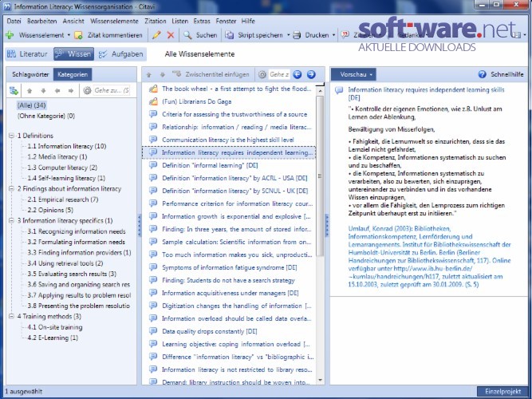Viewport: 532px width, 399px height.
Task: Select the (Ohne Kategorie) (0) entry
Action: [45, 116]
